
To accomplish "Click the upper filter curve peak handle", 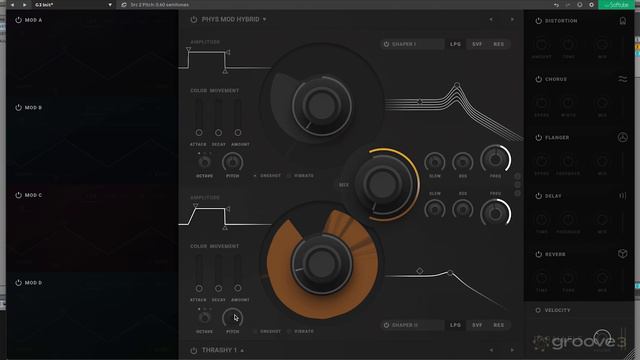I will click(457, 85).
